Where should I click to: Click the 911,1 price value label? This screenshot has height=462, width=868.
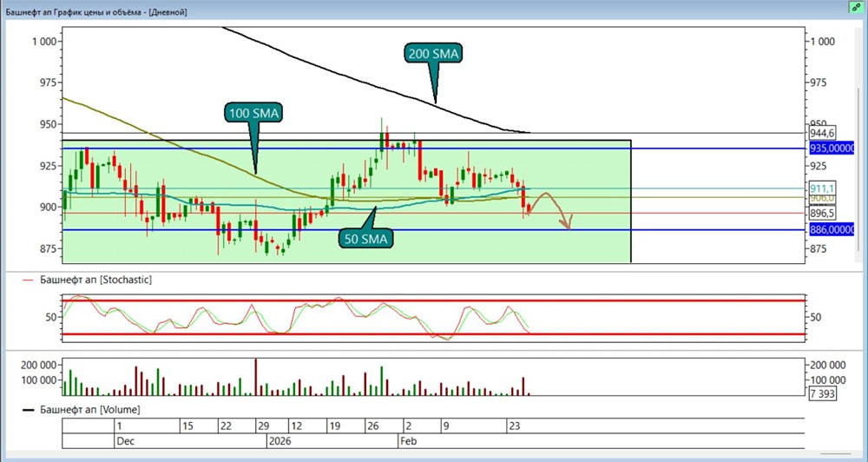click(822, 188)
